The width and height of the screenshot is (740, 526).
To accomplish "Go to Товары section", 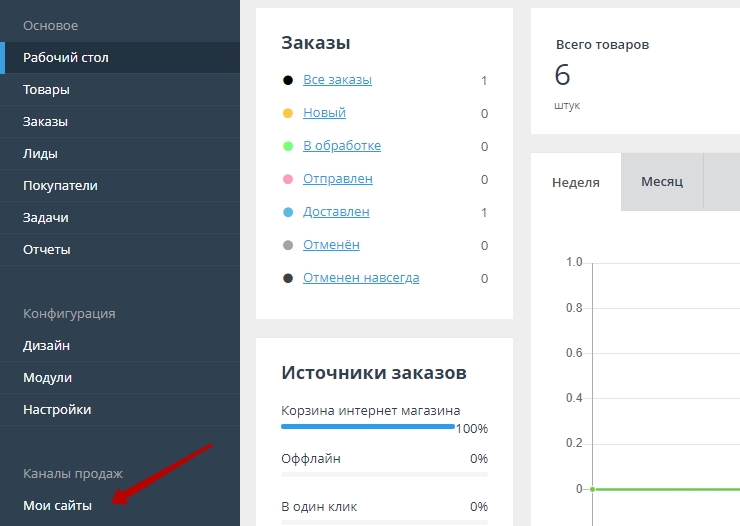I will point(47,90).
